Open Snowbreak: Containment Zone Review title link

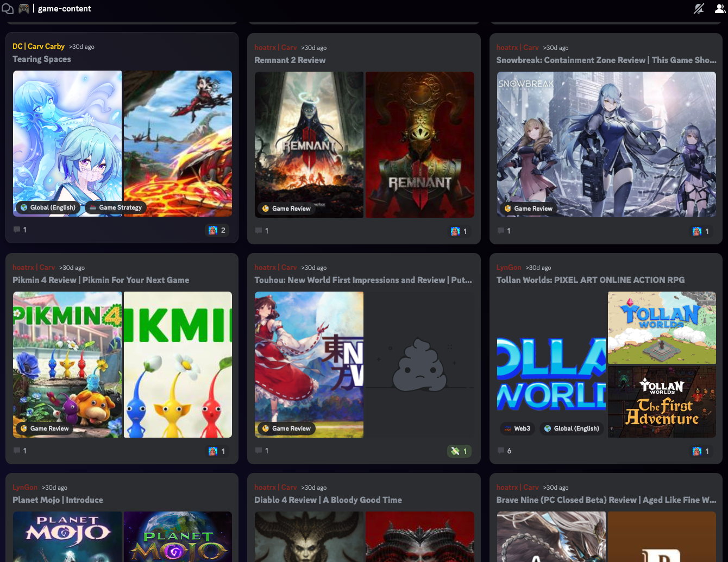click(606, 60)
